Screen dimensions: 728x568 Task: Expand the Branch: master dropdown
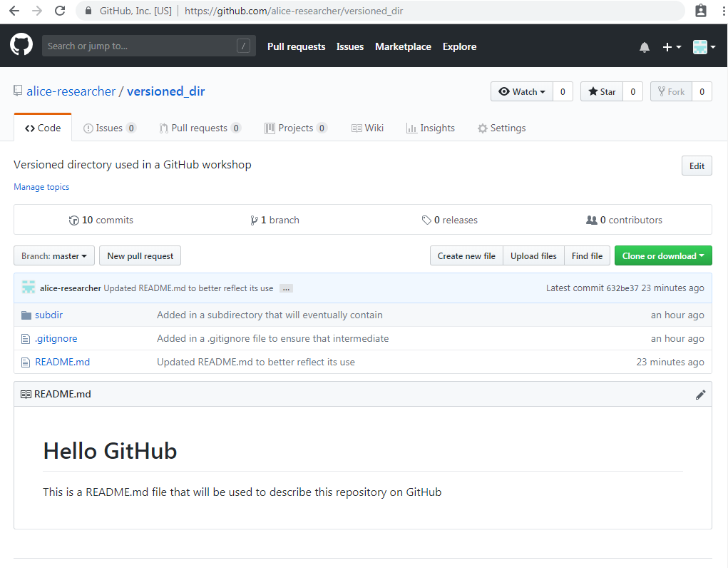(53, 255)
